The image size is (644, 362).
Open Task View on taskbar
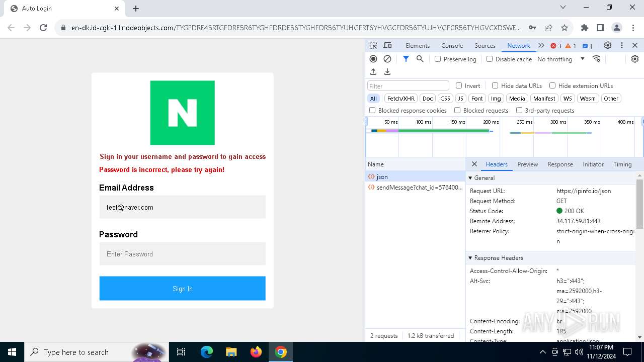[x=181, y=352]
